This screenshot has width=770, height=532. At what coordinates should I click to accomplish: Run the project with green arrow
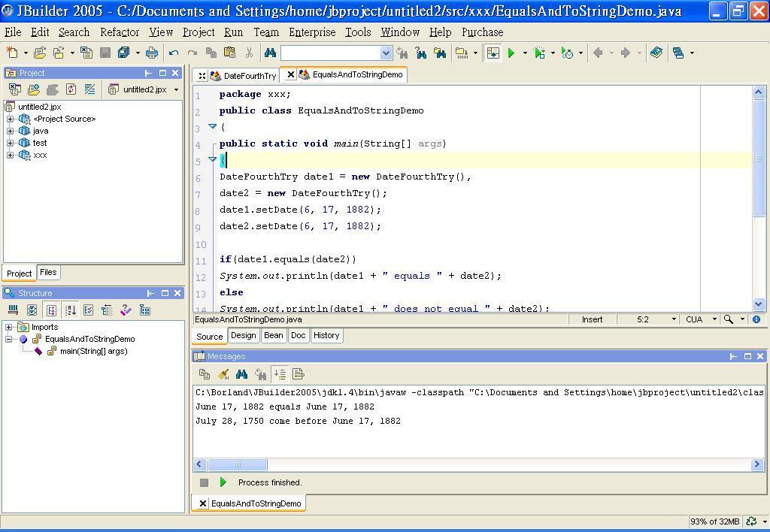tap(511, 53)
